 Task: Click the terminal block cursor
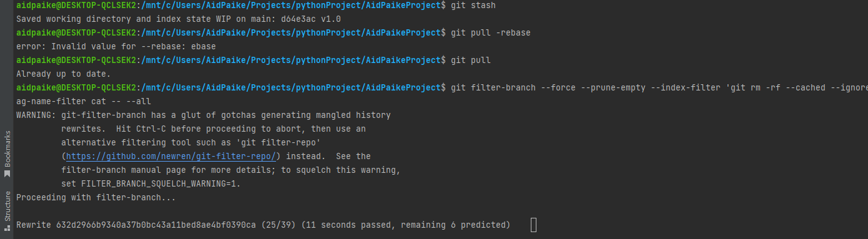pyautogui.click(x=533, y=225)
